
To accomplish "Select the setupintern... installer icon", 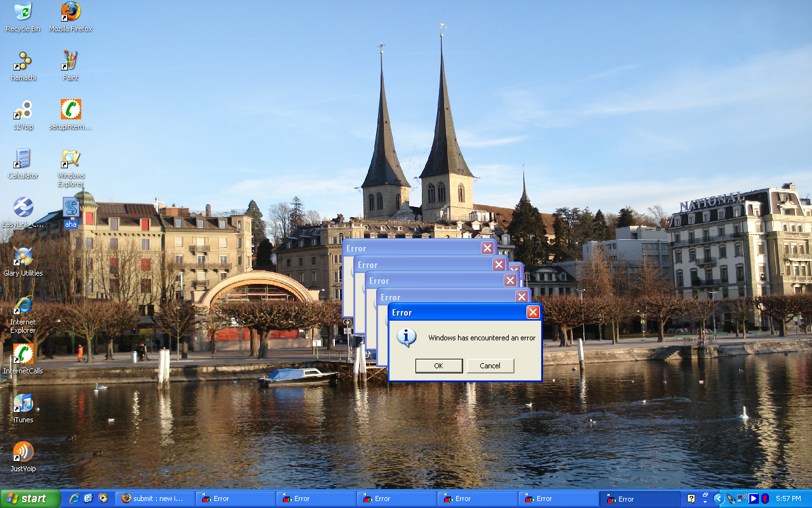I will [70, 115].
